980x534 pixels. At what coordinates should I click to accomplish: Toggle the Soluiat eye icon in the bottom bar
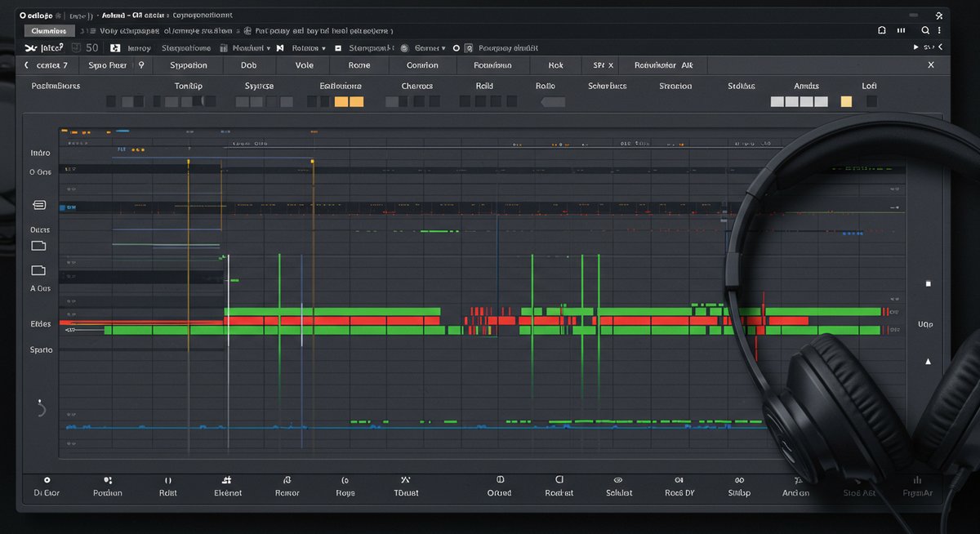(618, 481)
